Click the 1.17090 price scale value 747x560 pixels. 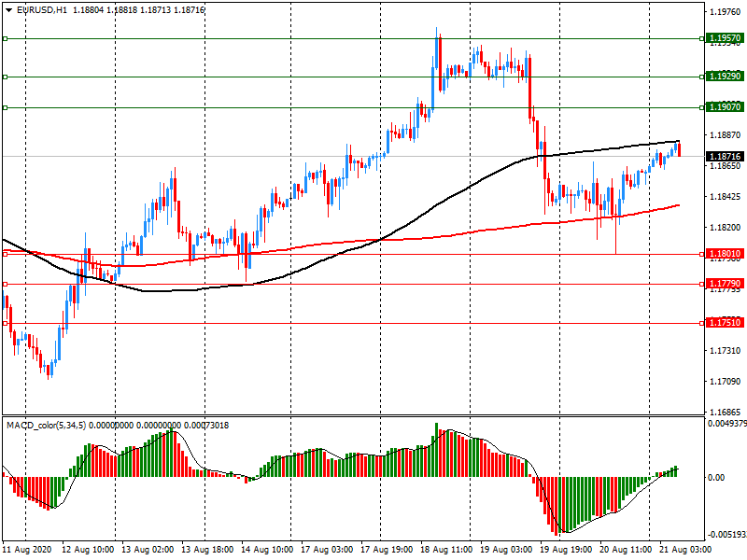(726, 382)
